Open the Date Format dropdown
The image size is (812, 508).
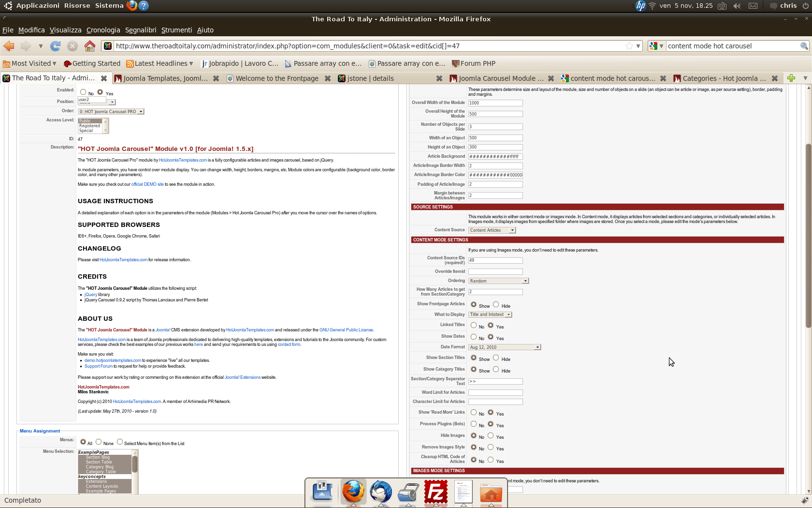tap(505, 347)
